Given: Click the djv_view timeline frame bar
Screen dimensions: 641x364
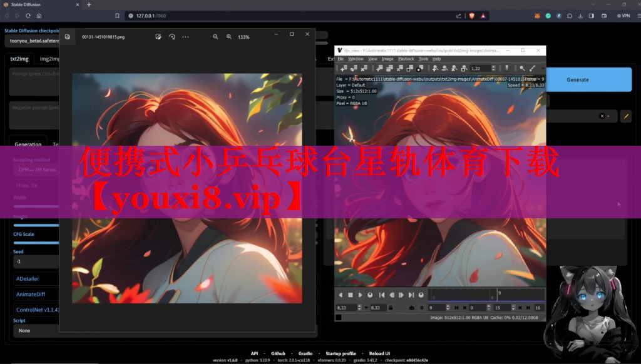Looking at the screenshot, I should pyautogui.click(x=486, y=295).
